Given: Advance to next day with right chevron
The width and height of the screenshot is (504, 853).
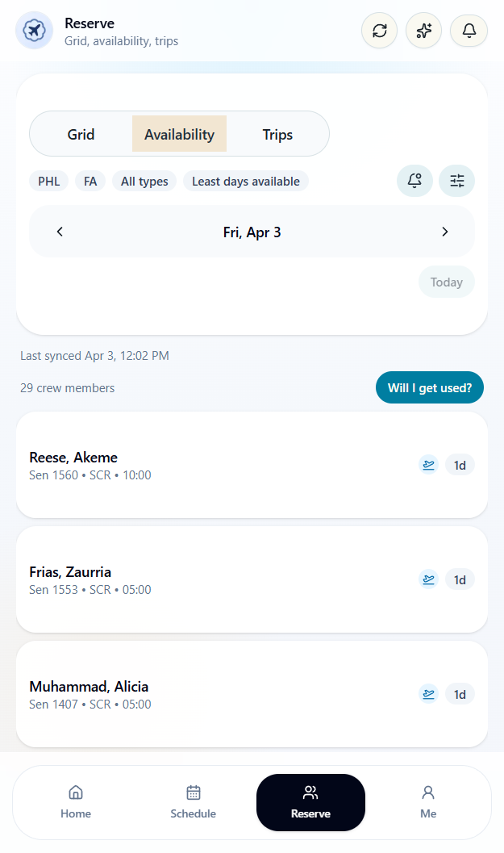Looking at the screenshot, I should [x=444, y=232].
